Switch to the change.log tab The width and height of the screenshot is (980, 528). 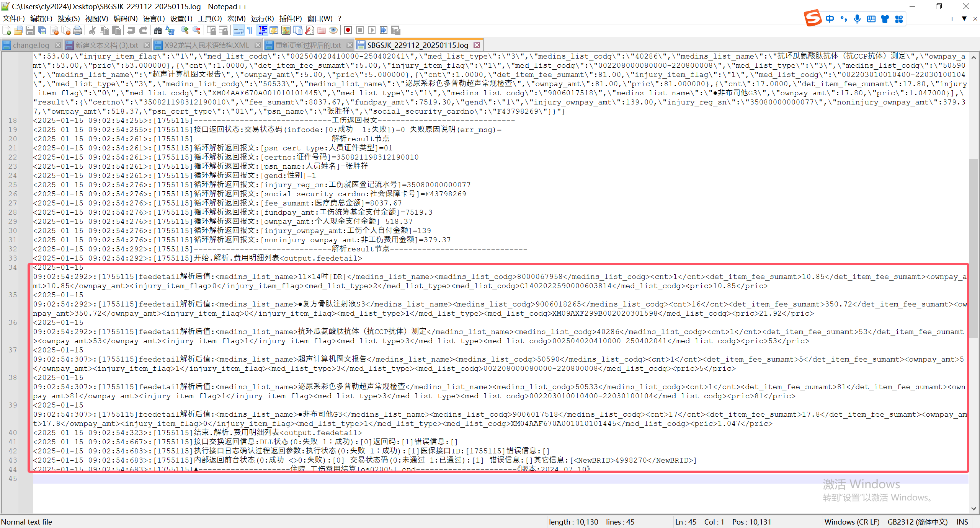pyautogui.click(x=31, y=45)
